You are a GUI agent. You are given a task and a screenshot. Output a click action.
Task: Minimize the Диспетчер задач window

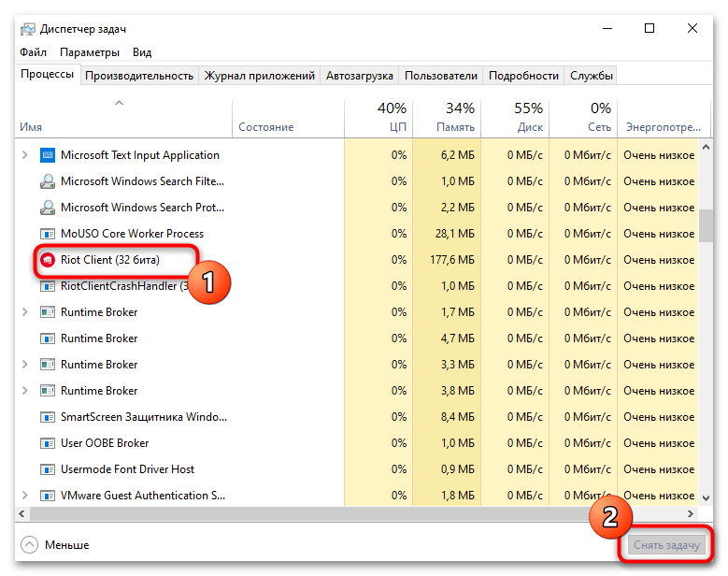[607, 28]
